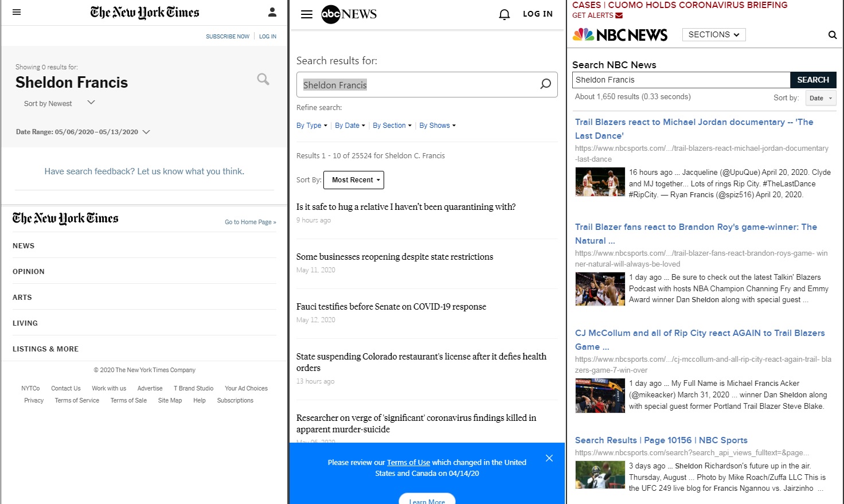The image size is (844, 504).
Task: Close the ABC Terms of Use banner
Action: click(x=549, y=458)
